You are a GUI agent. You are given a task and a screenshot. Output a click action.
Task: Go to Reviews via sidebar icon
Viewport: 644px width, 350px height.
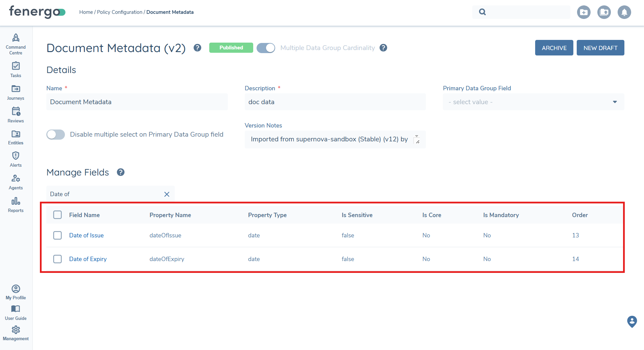[16, 114]
